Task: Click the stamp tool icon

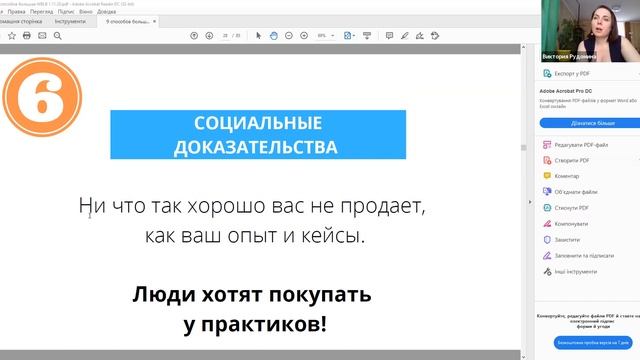Action: pyautogui.click(x=435, y=36)
